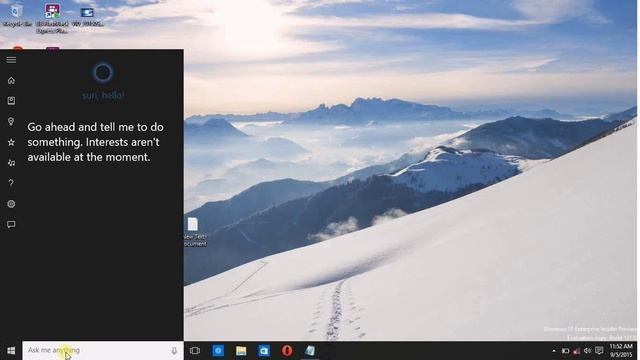
Task: Open Cortana Settings gear icon
Action: [11, 204]
